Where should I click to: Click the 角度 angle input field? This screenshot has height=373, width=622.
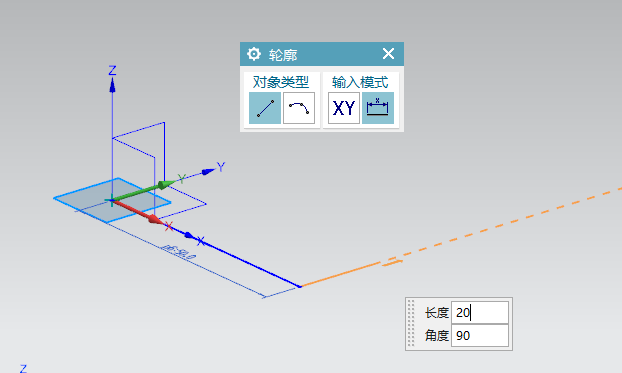point(480,336)
